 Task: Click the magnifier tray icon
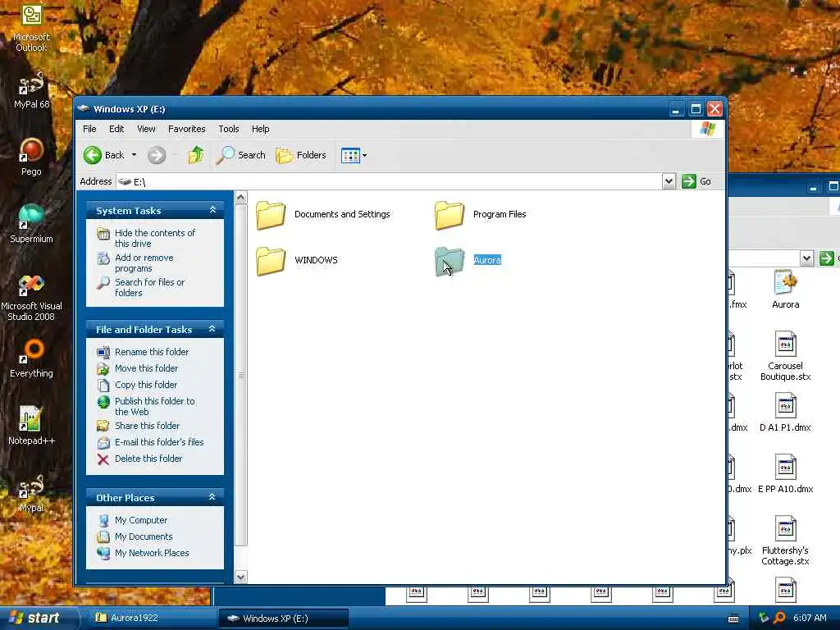pyautogui.click(x=779, y=619)
